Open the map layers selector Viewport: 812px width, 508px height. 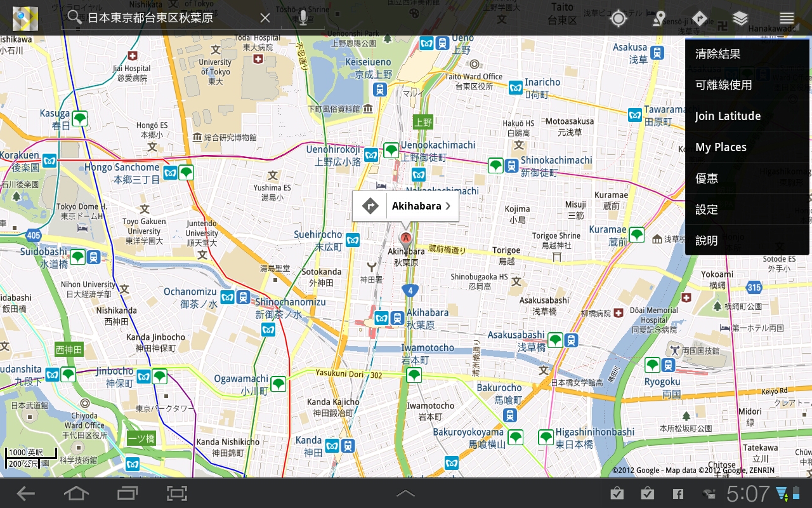[x=740, y=18]
